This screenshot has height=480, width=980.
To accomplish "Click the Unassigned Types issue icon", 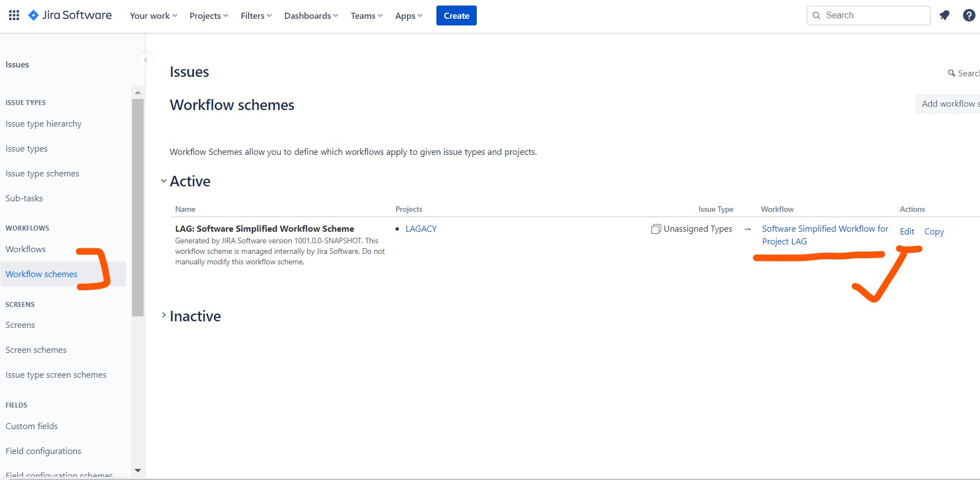I will (x=656, y=229).
